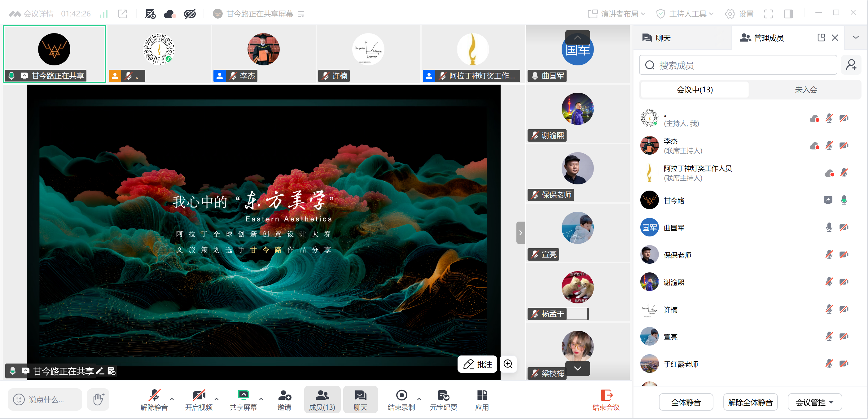The image size is (868, 419).
Task: Open the screen sharing options list icon
Action: 301,14
